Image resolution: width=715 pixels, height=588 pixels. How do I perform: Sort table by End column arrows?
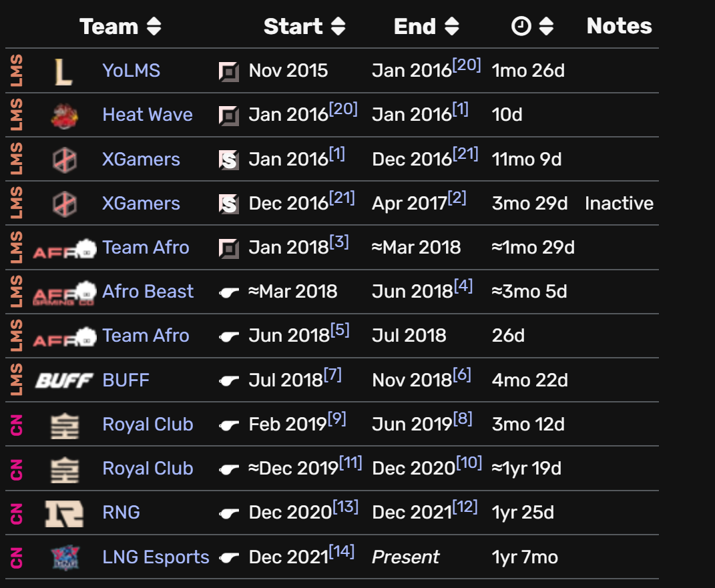coord(452,27)
